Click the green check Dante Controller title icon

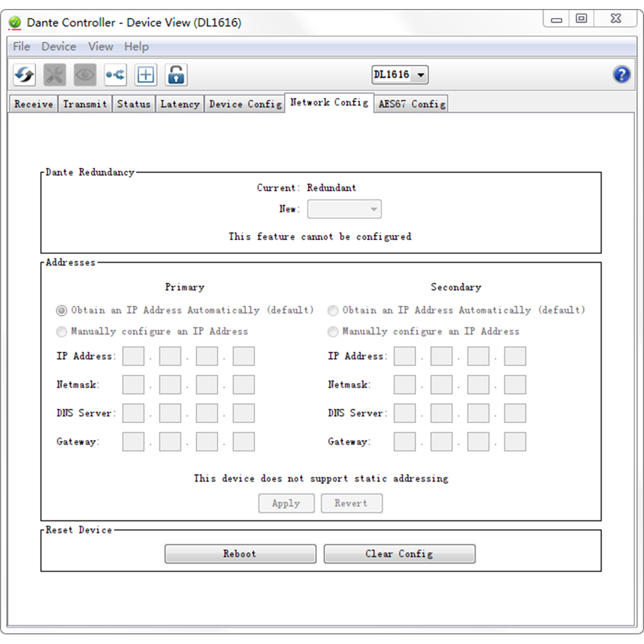coord(15,23)
